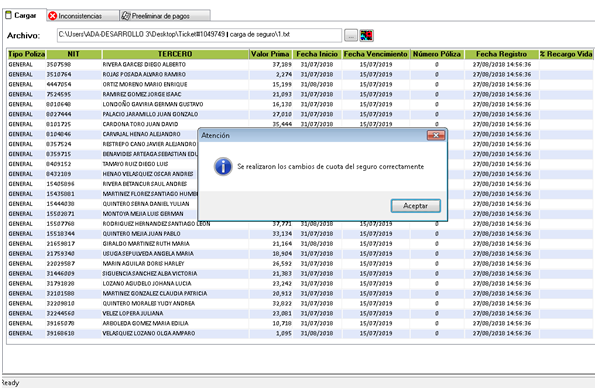This screenshot has height=390, width=597.
Task: Select the row RIVERA GARCES DIEGO ALBERTO
Action: [x=300, y=64]
